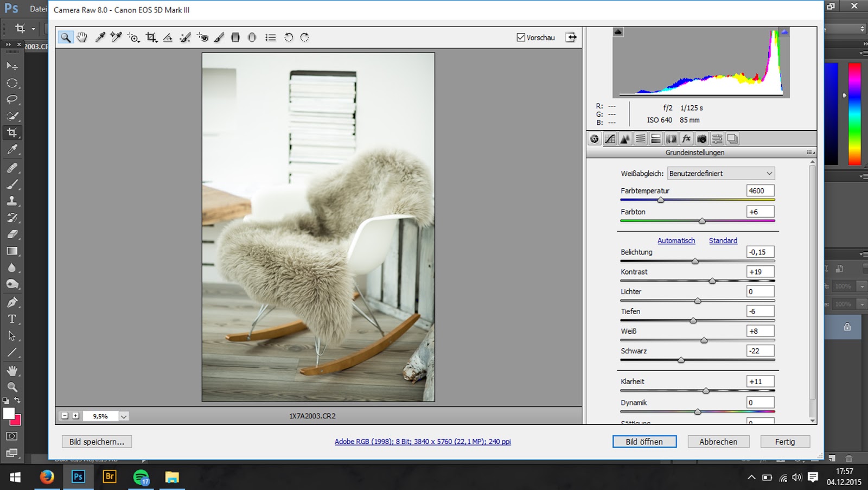The image size is (868, 490).
Task: Uncheck the Vorschau preview checkbox
Action: click(521, 37)
